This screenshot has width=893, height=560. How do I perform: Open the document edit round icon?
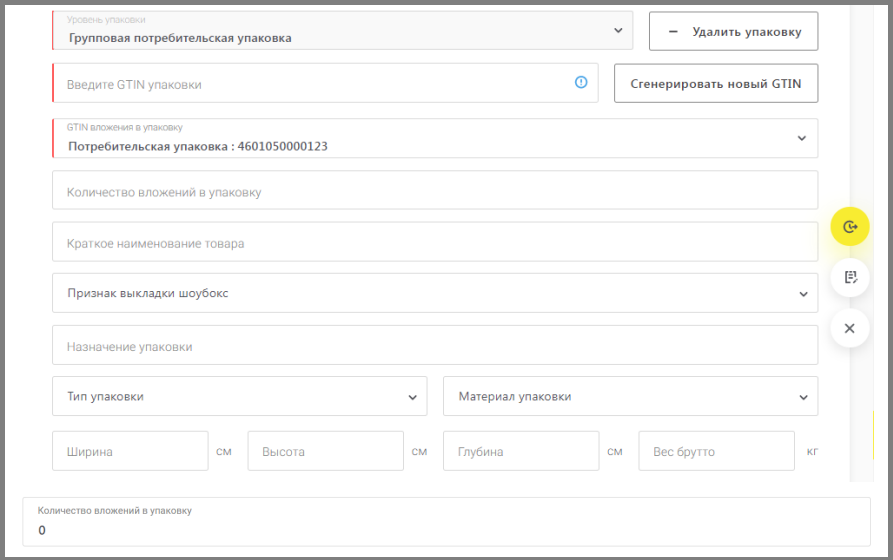tap(850, 277)
